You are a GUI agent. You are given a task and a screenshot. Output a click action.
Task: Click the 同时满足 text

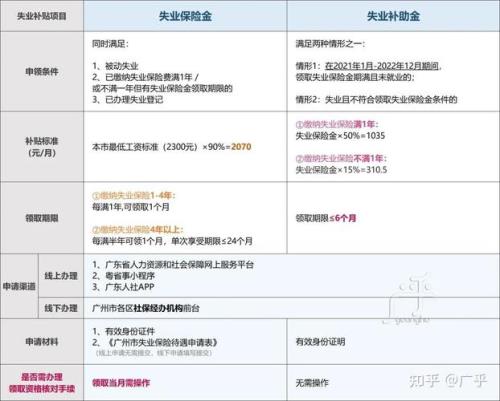[110, 44]
